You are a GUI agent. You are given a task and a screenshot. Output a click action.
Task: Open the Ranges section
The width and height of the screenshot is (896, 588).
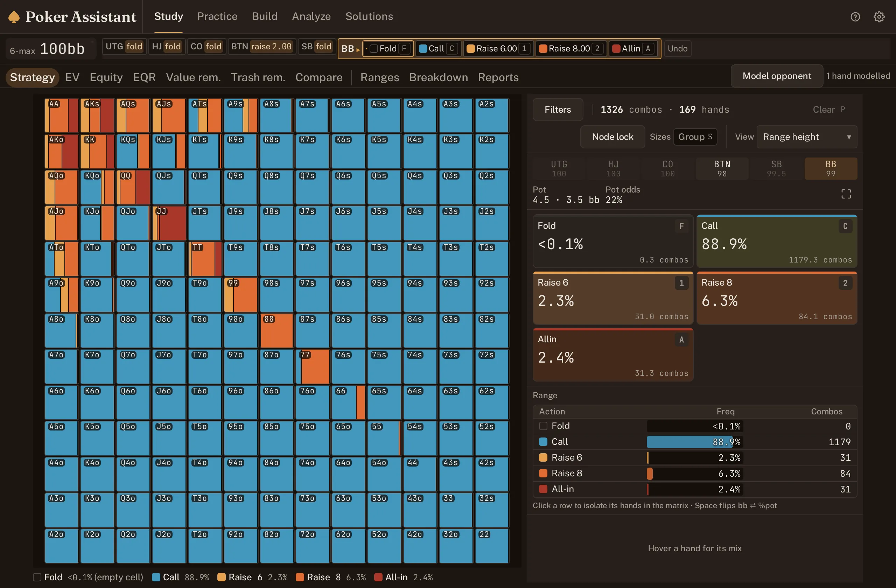click(379, 77)
